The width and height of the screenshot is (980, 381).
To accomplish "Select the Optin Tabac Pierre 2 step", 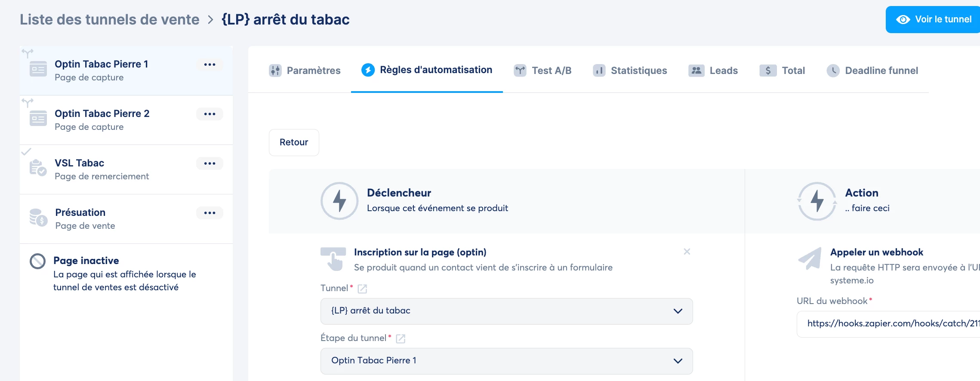I will pyautogui.click(x=126, y=120).
